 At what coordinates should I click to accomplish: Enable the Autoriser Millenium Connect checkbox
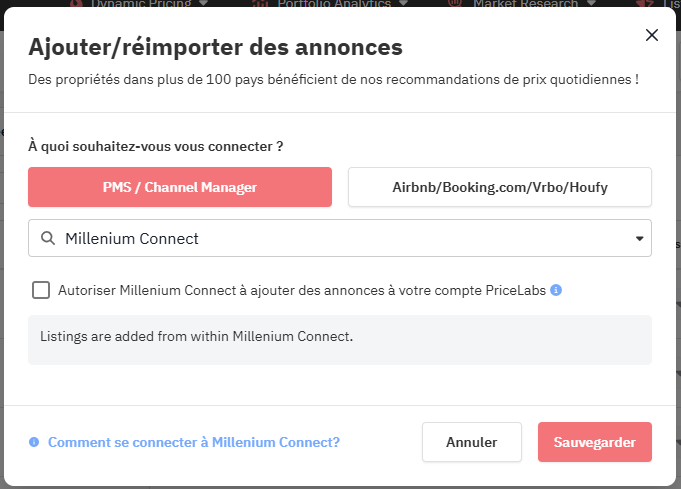(x=41, y=290)
